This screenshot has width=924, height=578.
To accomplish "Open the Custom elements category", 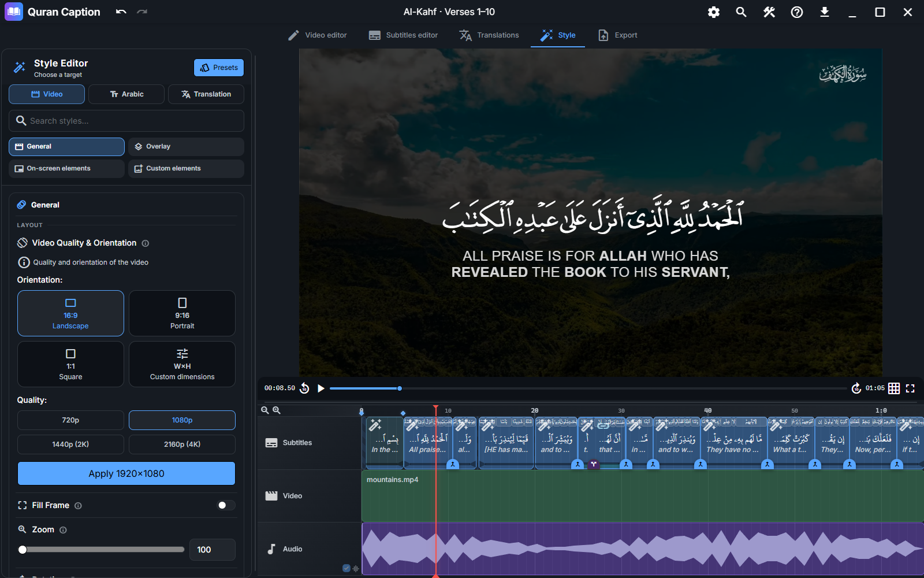I will [186, 169].
